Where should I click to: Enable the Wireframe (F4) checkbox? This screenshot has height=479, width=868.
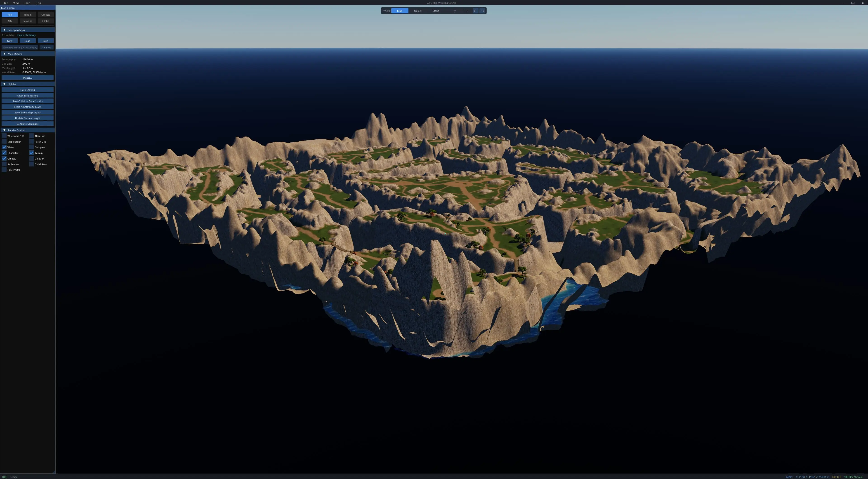pos(4,136)
